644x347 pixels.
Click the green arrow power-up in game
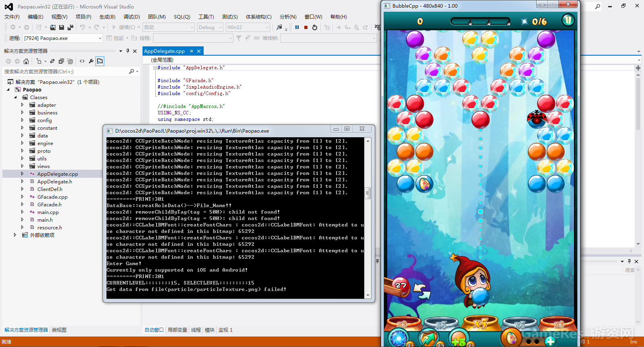[429, 338]
